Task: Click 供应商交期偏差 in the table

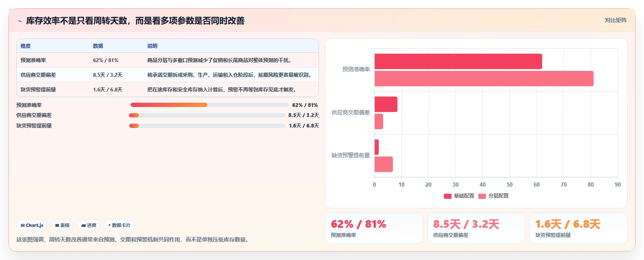Action: coord(38,75)
